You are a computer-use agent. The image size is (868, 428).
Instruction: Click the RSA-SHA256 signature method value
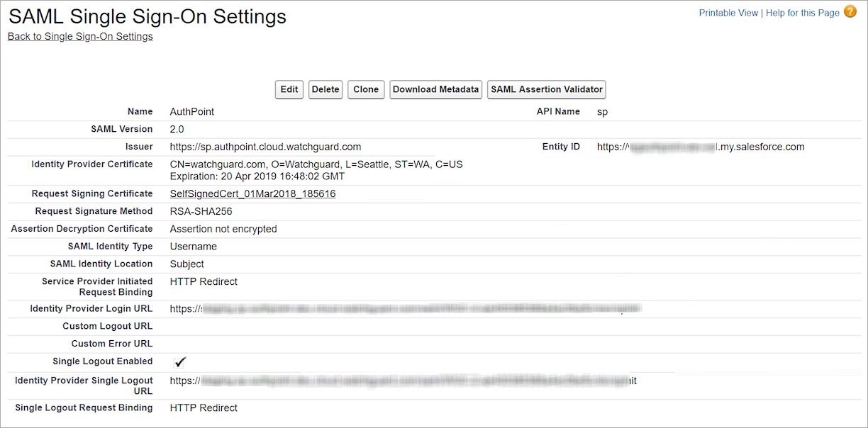pyautogui.click(x=201, y=211)
